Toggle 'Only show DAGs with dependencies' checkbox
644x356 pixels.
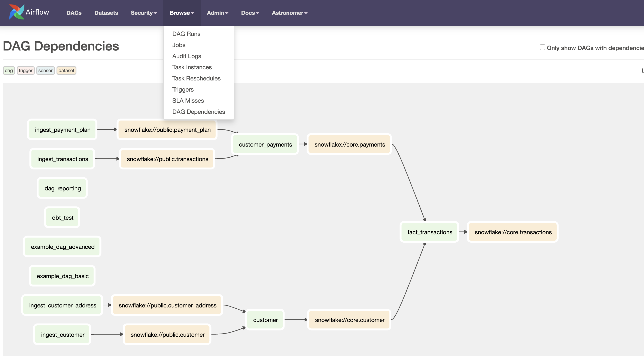click(542, 47)
